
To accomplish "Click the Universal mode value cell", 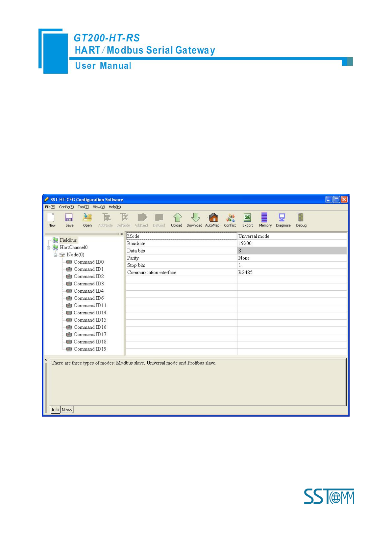I will [x=292, y=236].
